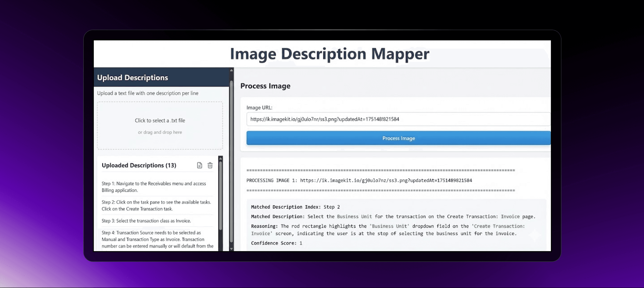Click the Uploaded Descriptions list scrollbar thumb
The image size is (644, 288).
pyautogui.click(x=220, y=195)
